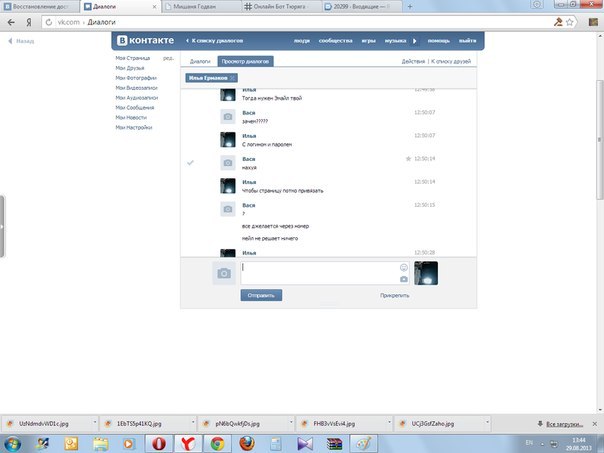The image size is (604, 453).
Task: Bookmark the page with the star icon
Action: [570, 22]
